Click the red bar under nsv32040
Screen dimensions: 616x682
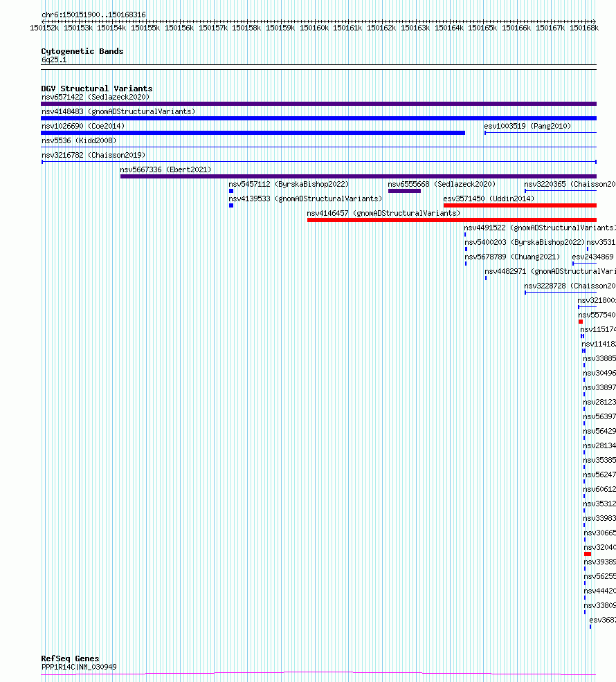click(588, 554)
